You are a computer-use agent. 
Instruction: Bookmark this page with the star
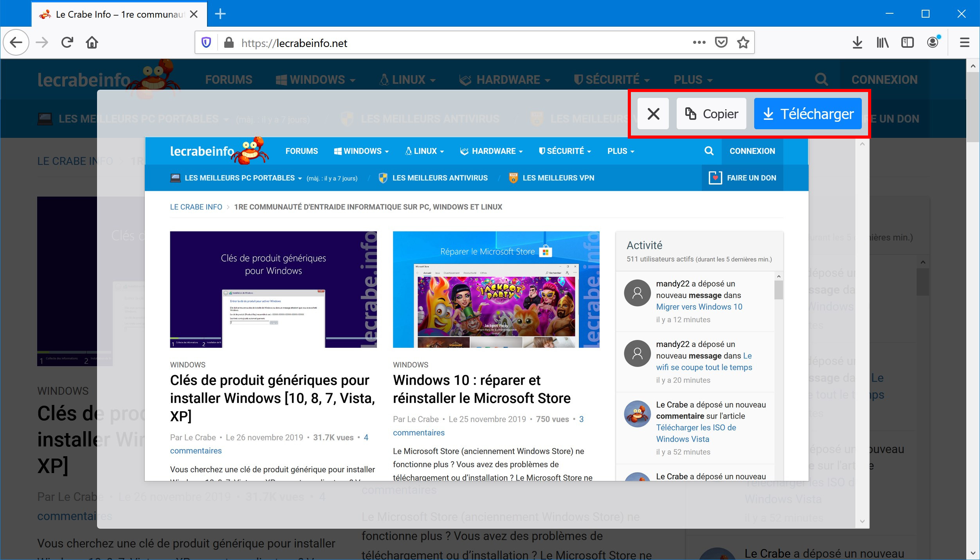pos(743,42)
